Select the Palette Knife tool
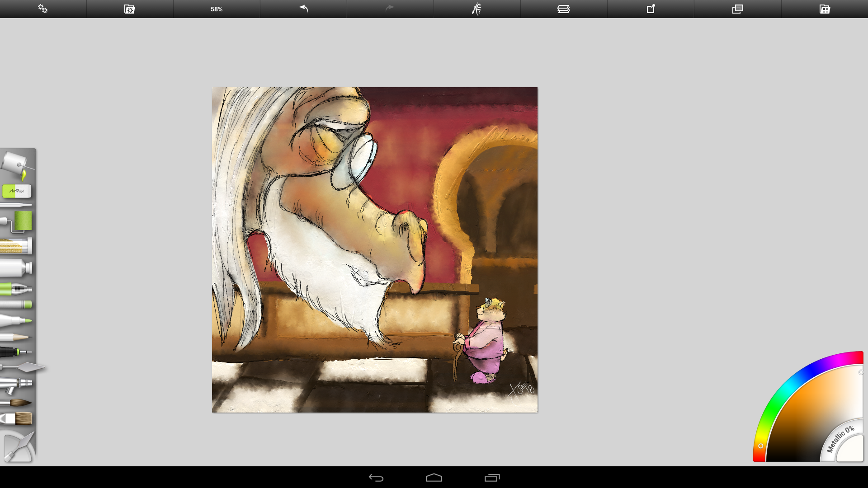 pyautogui.click(x=25, y=367)
